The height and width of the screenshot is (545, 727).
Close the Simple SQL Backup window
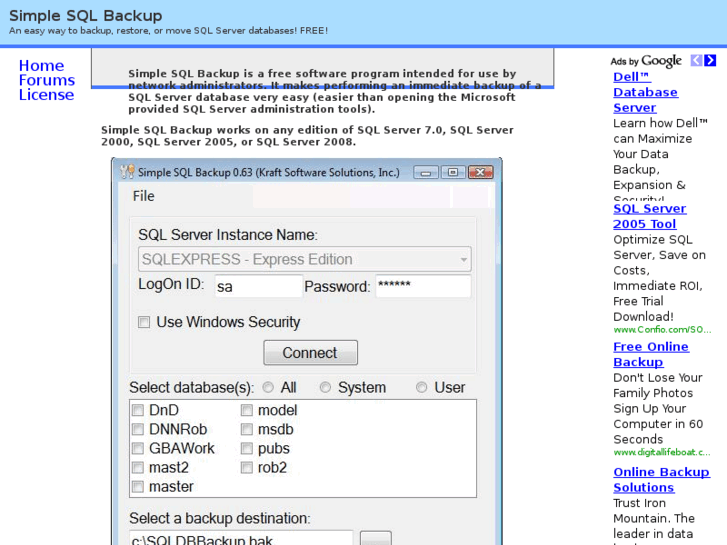480,173
